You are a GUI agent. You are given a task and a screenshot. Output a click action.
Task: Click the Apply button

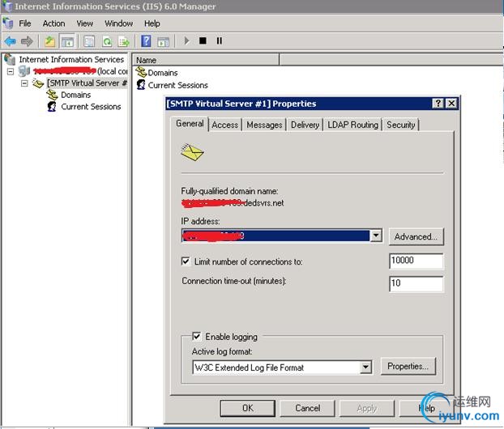point(367,408)
